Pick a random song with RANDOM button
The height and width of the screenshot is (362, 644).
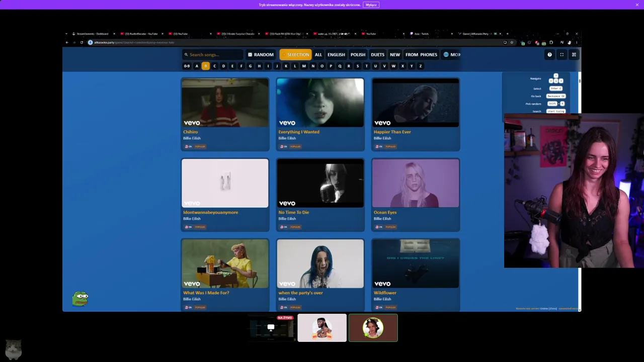(x=261, y=55)
